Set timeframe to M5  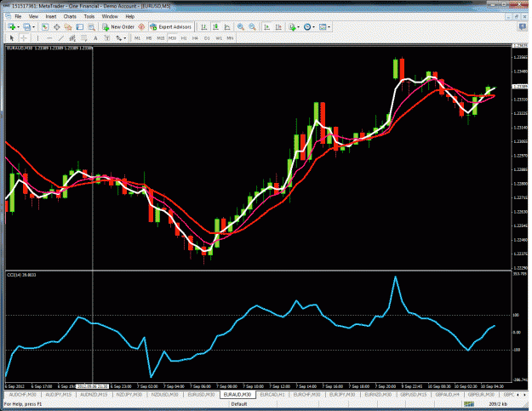coord(149,38)
